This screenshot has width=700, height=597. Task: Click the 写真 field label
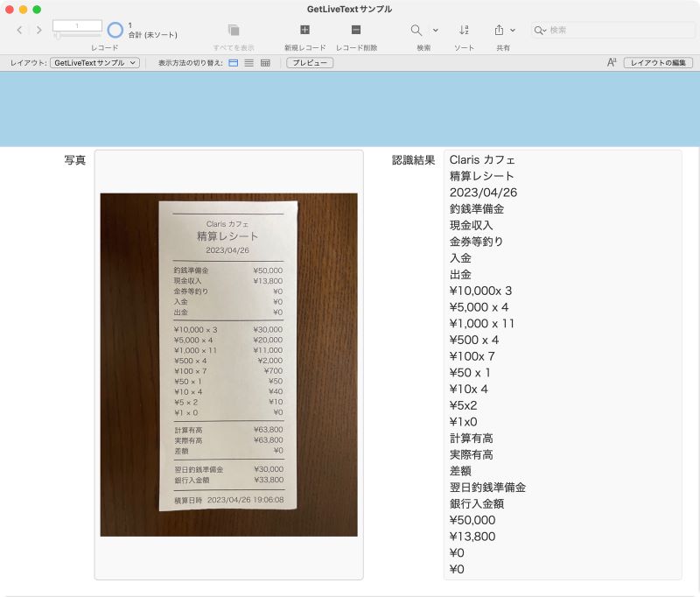click(x=74, y=160)
